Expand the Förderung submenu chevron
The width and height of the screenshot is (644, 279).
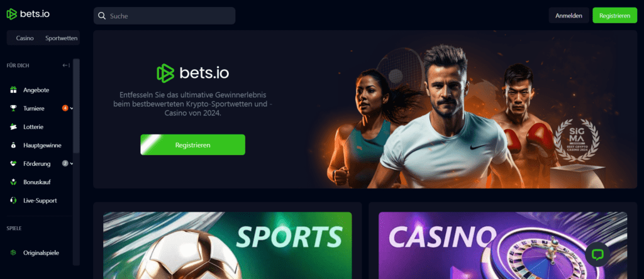(x=72, y=163)
